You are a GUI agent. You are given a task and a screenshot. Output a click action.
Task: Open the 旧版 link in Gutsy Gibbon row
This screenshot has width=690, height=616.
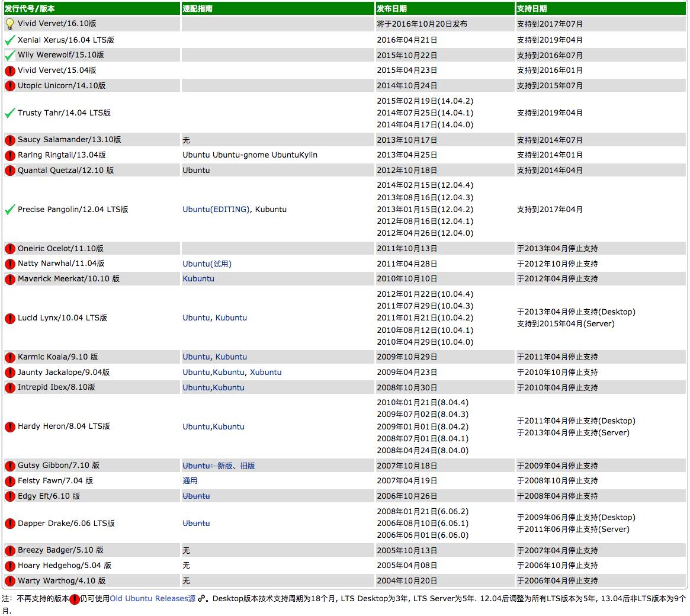point(248,466)
